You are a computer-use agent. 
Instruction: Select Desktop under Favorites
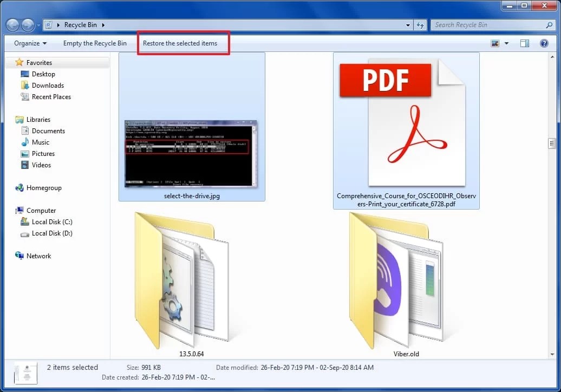[43, 74]
